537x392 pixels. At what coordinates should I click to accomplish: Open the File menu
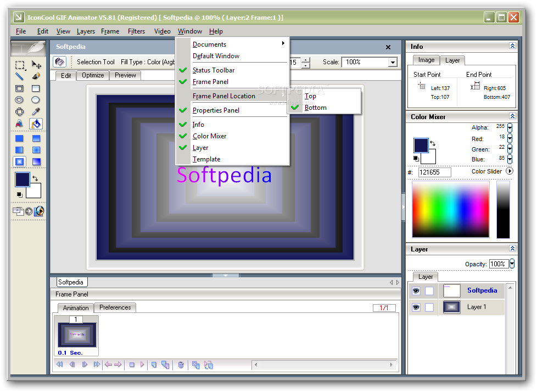point(21,31)
